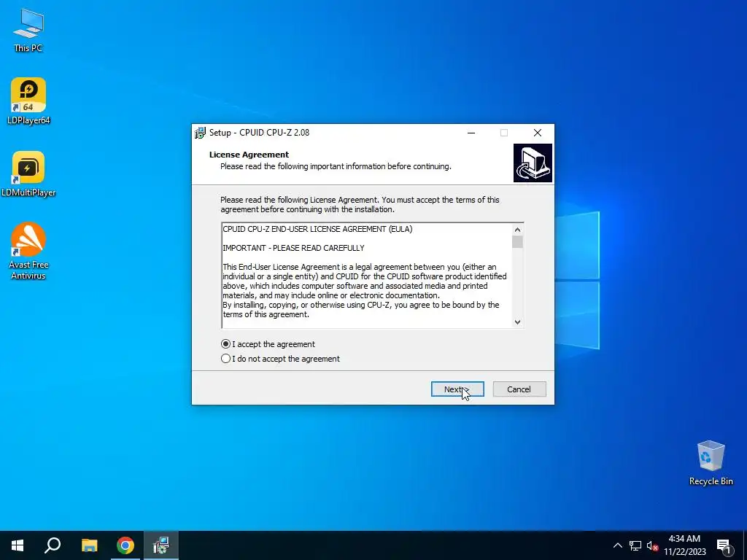The height and width of the screenshot is (560, 747).
Task: Open File Explorer from the taskbar
Action: click(x=89, y=545)
